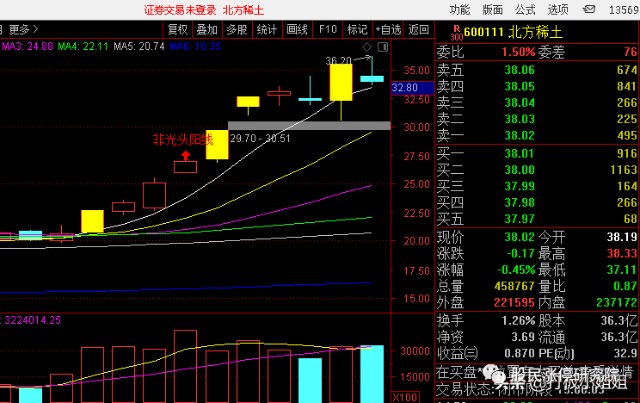Click the gray 29.70 - 30.51 gap band
The height and width of the screenshot is (403, 640).
point(309,126)
